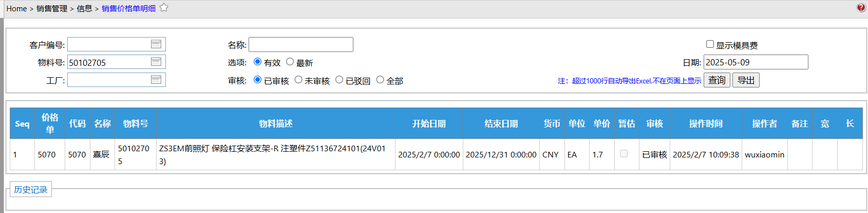Open the 销售价格单明细 breadcrumb link
This screenshot has width=868, height=213.
128,8
